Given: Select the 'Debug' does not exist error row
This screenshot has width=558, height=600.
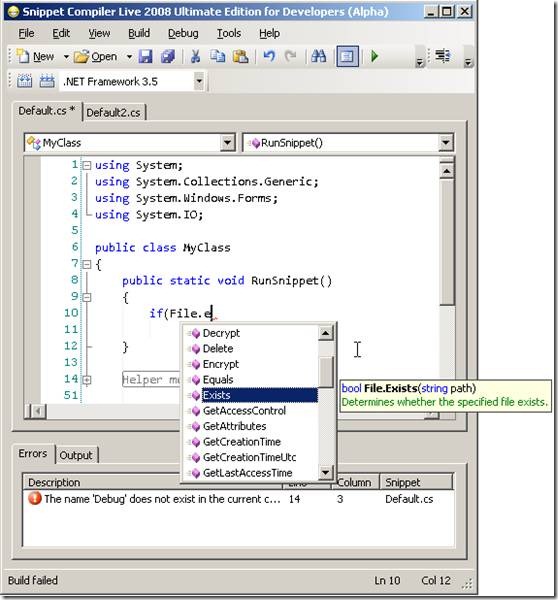Looking at the screenshot, I should coord(238,499).
